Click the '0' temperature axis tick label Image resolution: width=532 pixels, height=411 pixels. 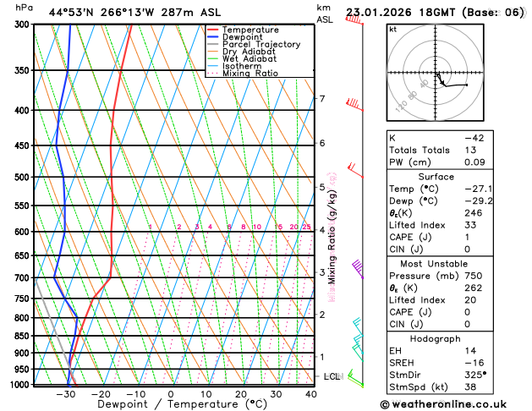(x=171, y=394)
